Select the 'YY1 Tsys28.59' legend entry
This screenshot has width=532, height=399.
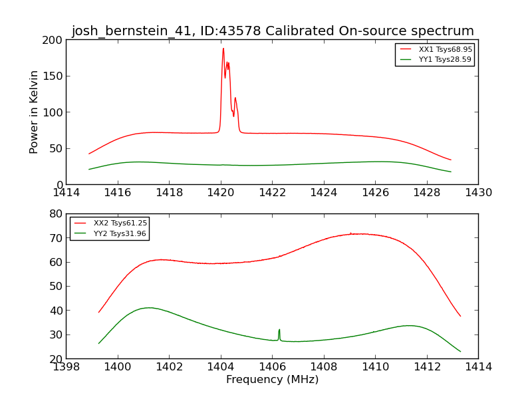[445, 60]
